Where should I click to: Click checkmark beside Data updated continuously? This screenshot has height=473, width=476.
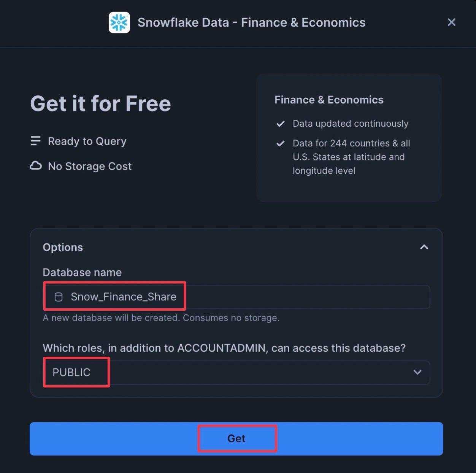[x=281, y=124]
